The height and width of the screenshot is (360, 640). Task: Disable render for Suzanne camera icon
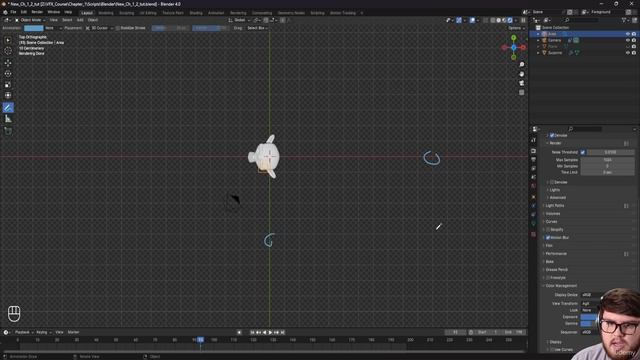click(634, 53)
